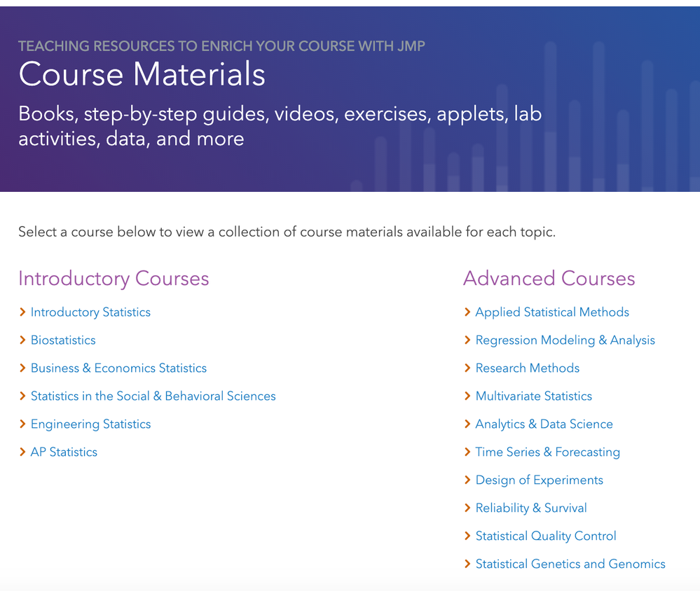This screenshot has width=700, height=591.
Task: Click the Introductory Courses heading
Action: pos(114,279)
